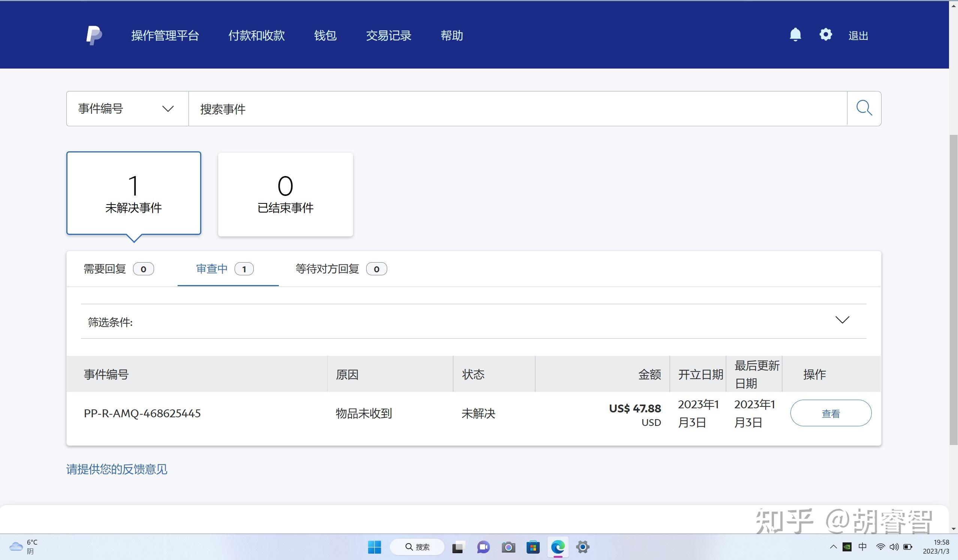
Task: Open account settings gear icon
Action: click(x=825, y=35)
